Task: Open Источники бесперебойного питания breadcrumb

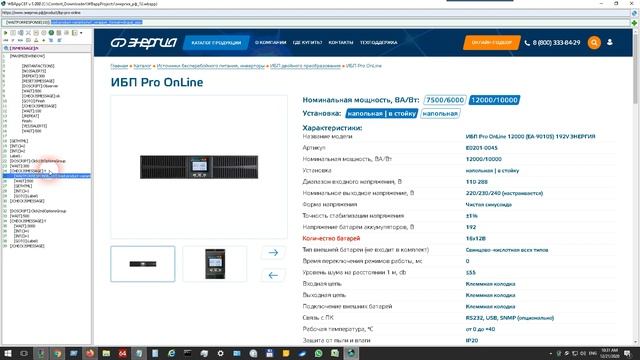Action: pos(211,66)
